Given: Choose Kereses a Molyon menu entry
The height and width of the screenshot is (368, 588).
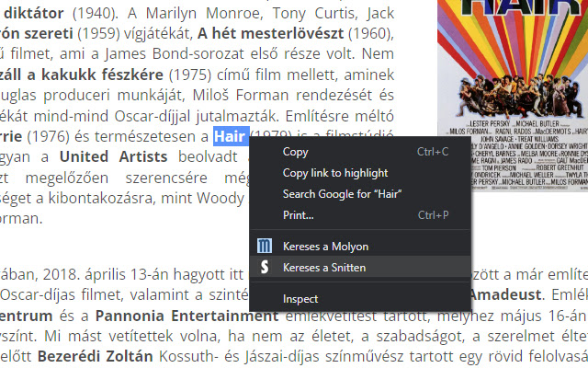Looking at the screenshot, I should click(x=360, y=247).
